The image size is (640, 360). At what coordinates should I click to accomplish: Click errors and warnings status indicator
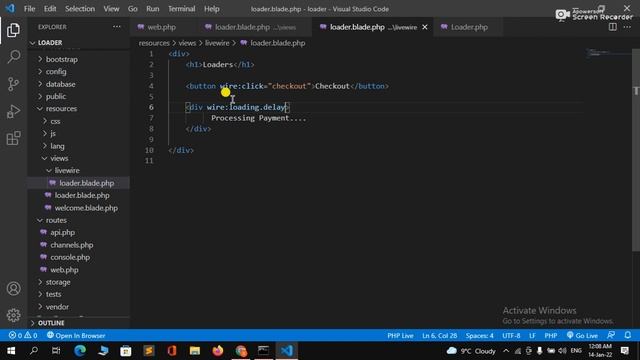pyautogui.click(x=23, y=336)
